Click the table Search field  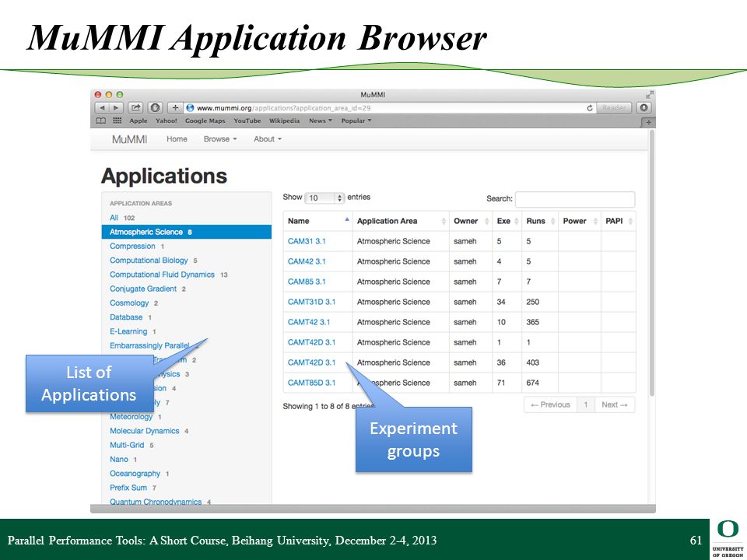pos(575,199)
